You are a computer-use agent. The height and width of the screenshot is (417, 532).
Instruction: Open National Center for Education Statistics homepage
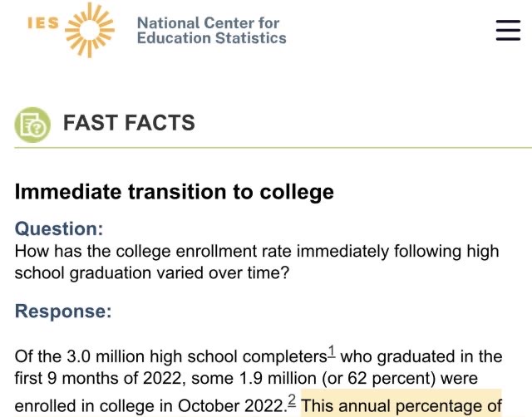(211, 31)
